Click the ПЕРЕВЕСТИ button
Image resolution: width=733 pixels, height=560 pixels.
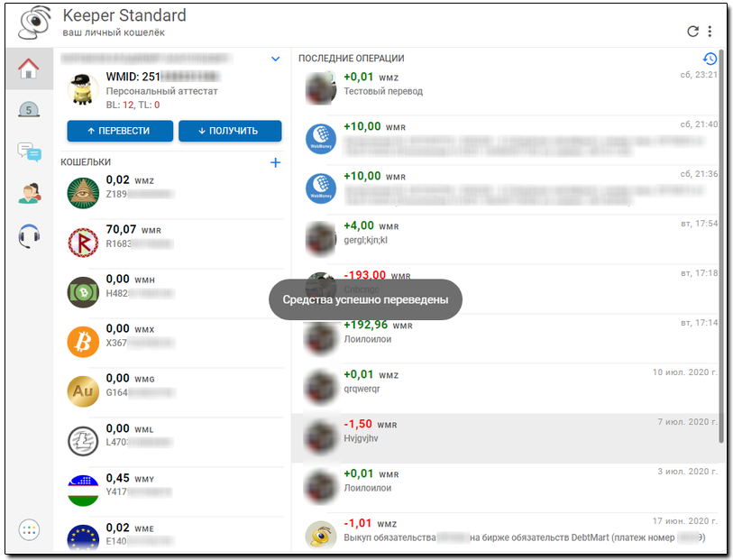[118, 131]
